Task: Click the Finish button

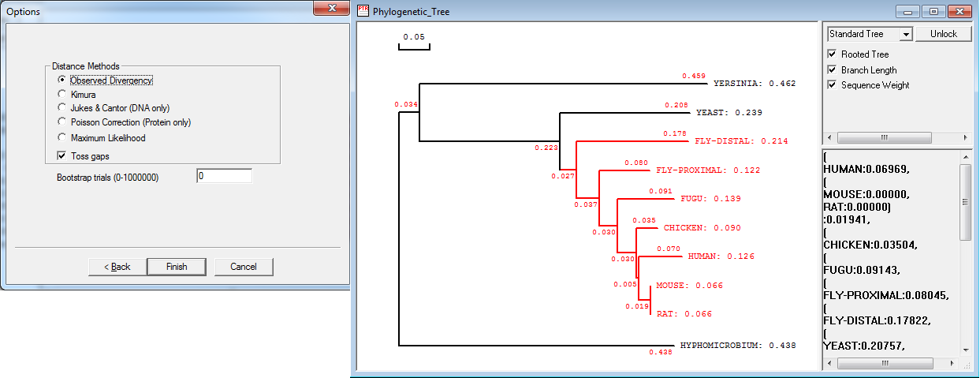Action: click(177, 267)
